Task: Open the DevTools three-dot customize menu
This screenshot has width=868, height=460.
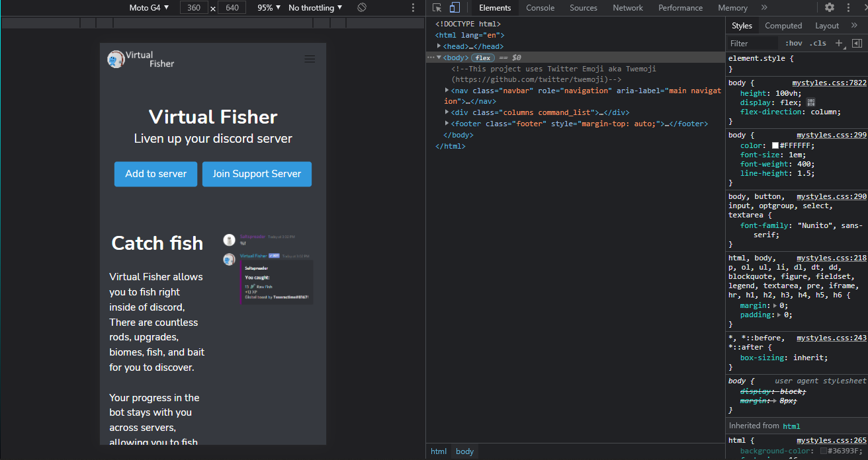Action: [x=848, y=8]
